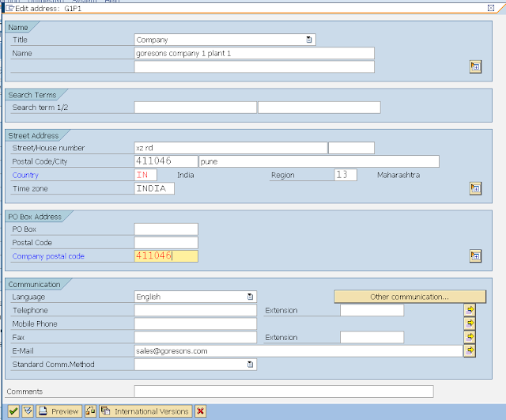
Task: Click the Time zone field INDIA
Action: point(154,188)
